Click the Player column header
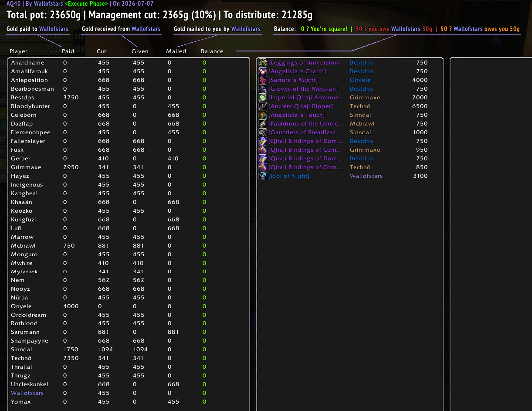532x411 pixels. tap(19, 51)
